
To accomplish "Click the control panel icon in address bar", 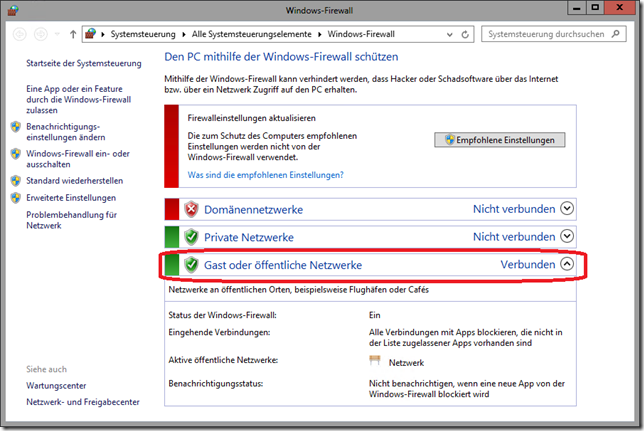I will click(x=90, y=34).
